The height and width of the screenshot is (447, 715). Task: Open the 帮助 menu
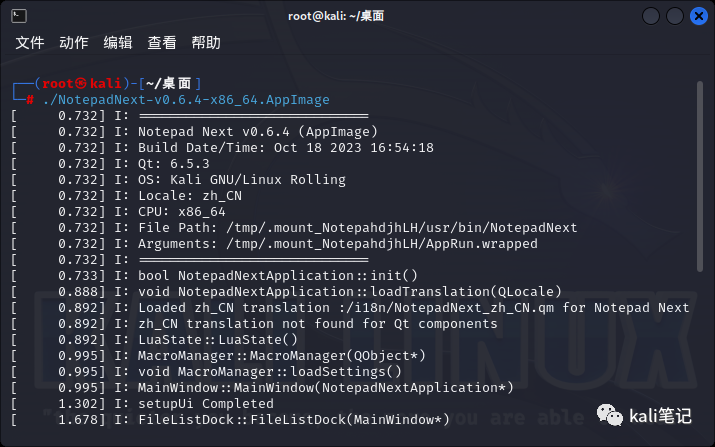point(206,43)
